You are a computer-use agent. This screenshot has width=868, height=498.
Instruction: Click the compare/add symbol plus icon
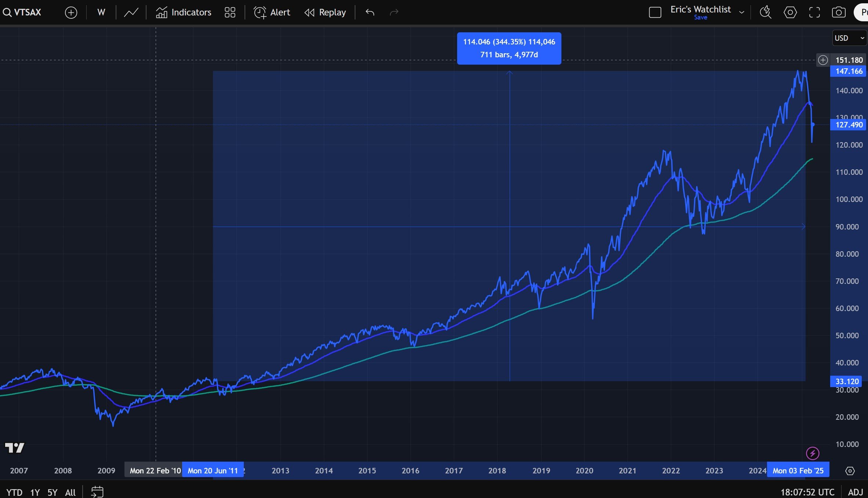coord(71,12)
